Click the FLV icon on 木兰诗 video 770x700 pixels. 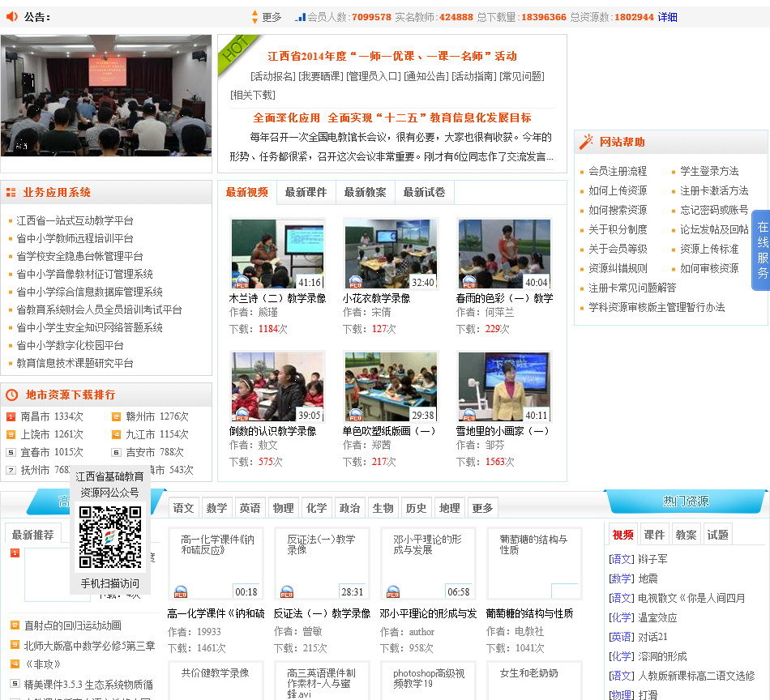click(242, 282)
